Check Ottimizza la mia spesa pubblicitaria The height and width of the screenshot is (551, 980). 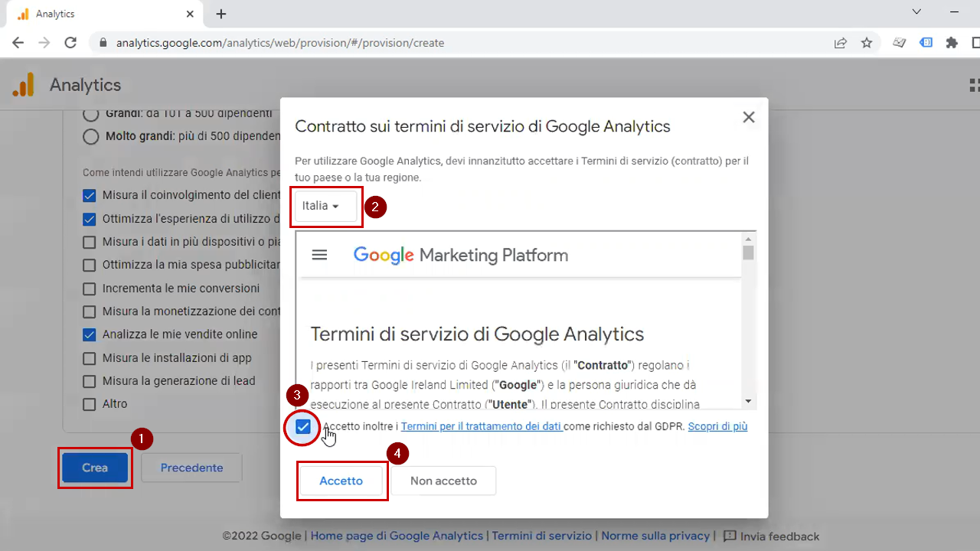tap(89, 265)
